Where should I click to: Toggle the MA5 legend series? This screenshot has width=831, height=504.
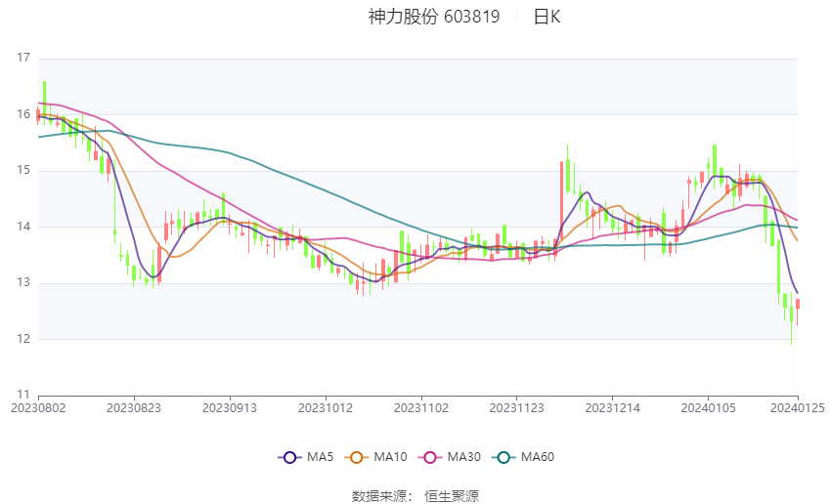pyautogui.click(x=306, y=457)
